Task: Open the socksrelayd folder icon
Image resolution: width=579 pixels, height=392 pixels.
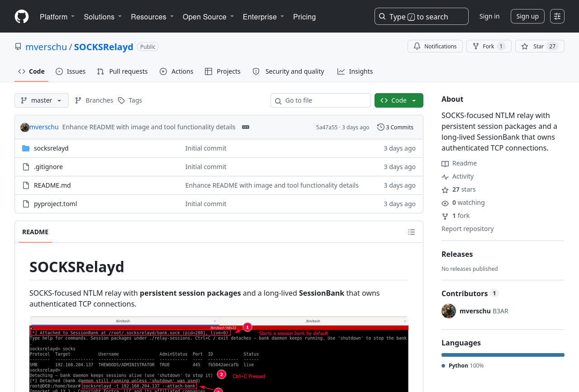Action: pos(26,148)
